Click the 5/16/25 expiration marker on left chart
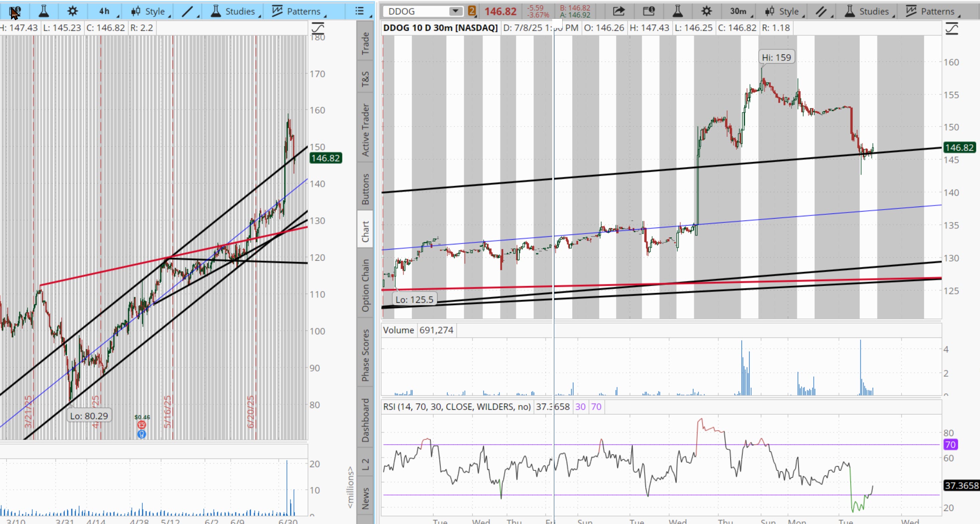This screenshot has height=524, width=980. (168, 411)
